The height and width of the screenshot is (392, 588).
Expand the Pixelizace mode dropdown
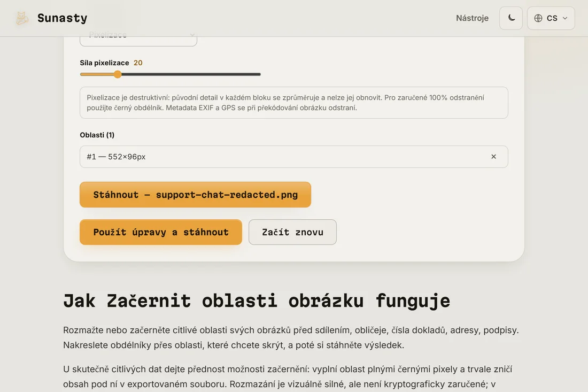click(x=138, y=37)
